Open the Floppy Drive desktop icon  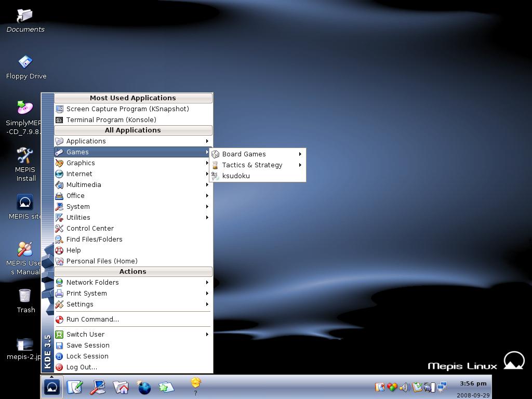click(26, 67)
